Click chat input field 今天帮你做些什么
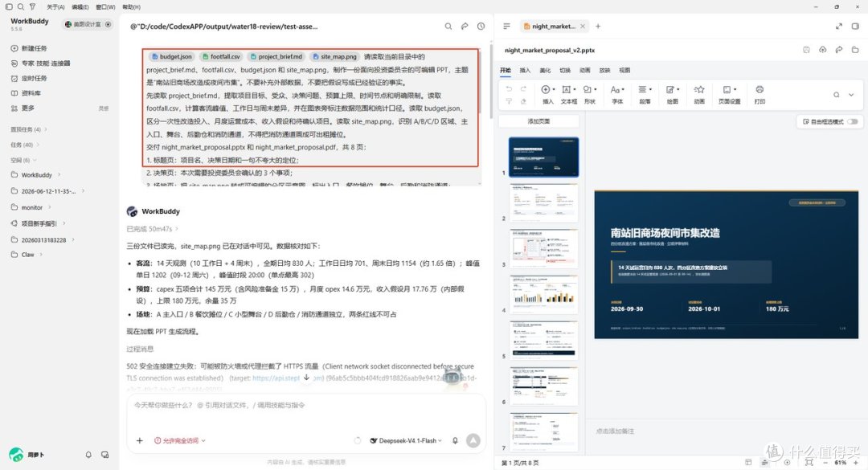Screen dimensions: 868x470 (x=306, y=405)
